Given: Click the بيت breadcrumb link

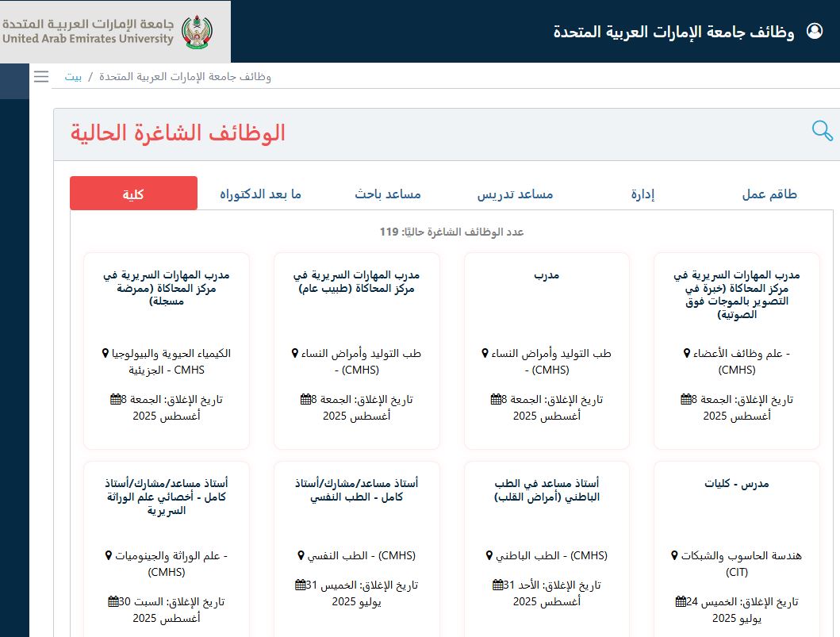Looking at the screenshot, I should (73, 77).
